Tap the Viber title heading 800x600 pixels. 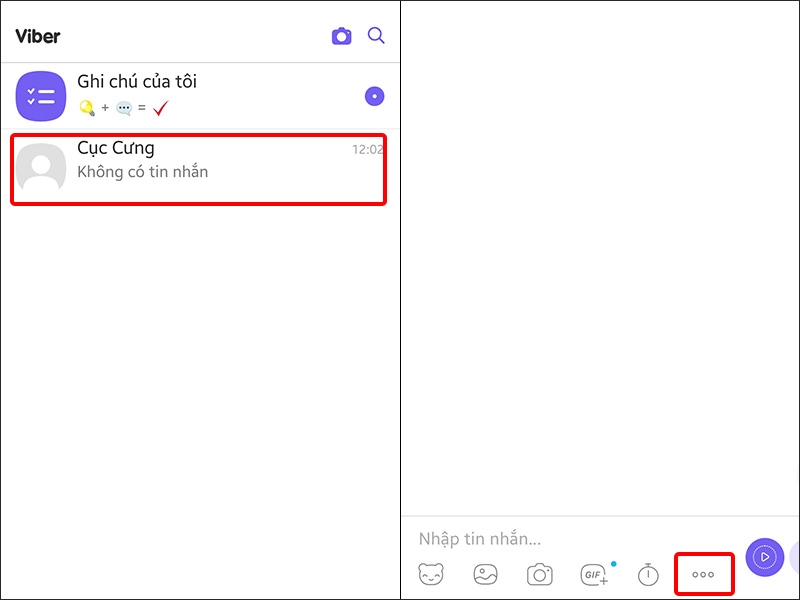tap(38, 36)
